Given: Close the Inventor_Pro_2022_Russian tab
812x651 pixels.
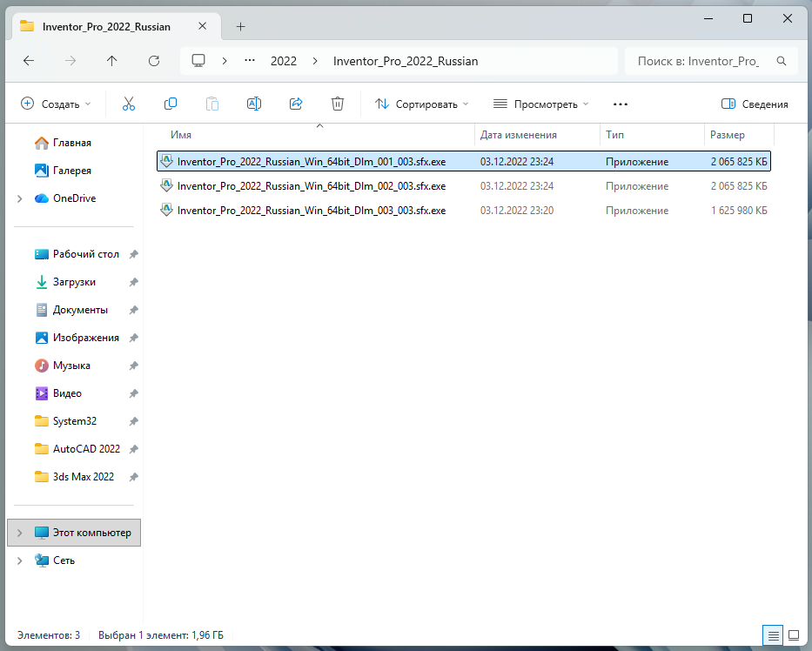Looking at the screenshot, I should coord(203,26).
